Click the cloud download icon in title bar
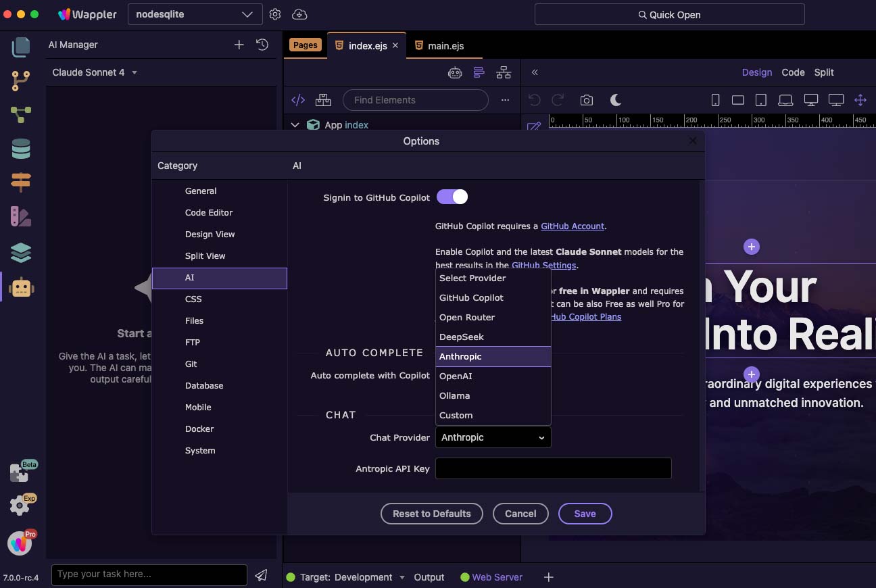The image size is (876, 588). 299,14
